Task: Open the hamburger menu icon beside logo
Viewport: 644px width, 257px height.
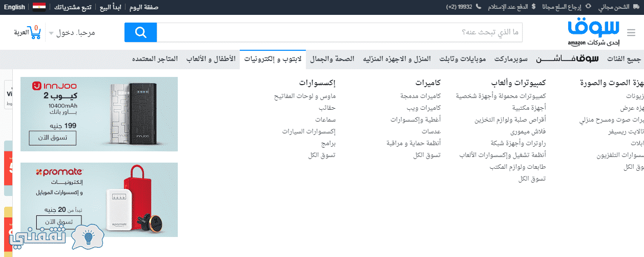Action: [630, 33]
